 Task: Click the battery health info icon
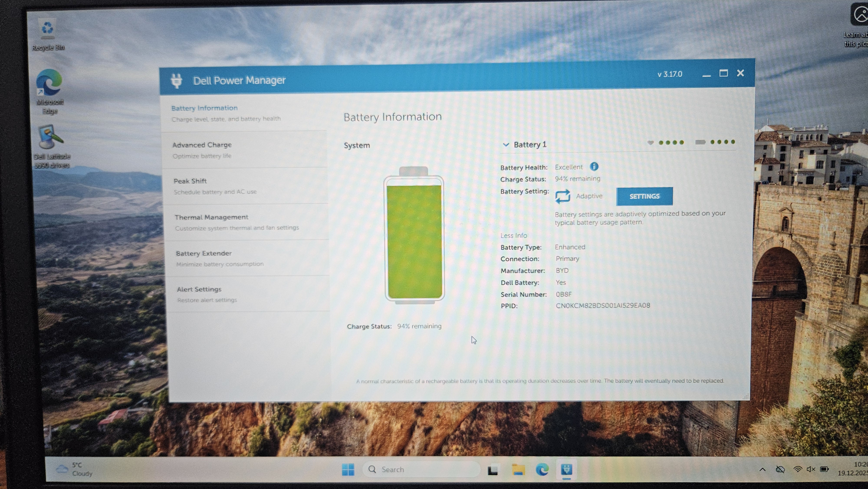(594, 167)
